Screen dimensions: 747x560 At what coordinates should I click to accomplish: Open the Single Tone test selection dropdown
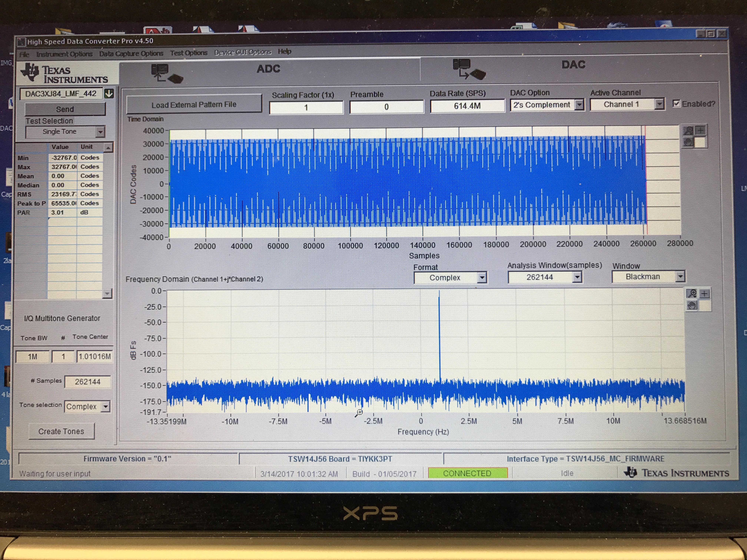tap(100, 132)
